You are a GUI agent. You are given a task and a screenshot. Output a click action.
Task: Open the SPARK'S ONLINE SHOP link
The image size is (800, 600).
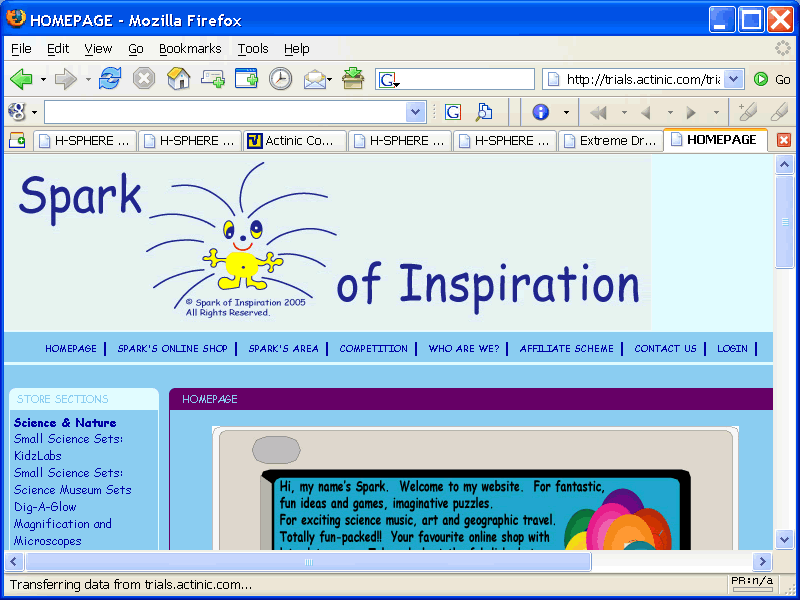coord(172,348)
